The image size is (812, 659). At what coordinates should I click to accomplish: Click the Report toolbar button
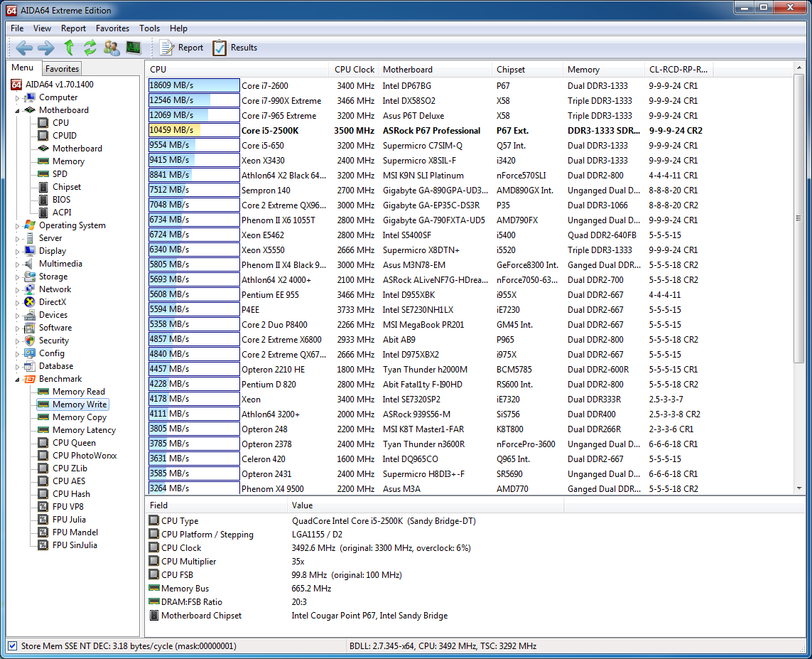pos(181,48)
